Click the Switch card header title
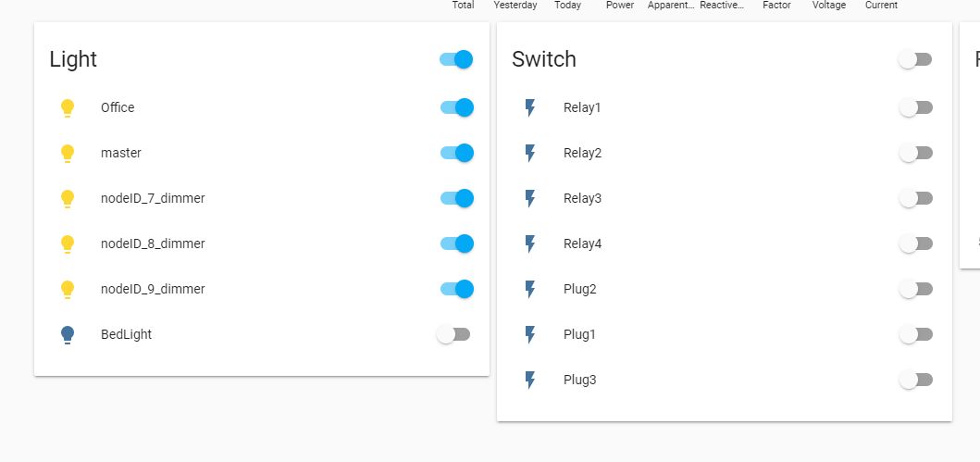The height and width of the screenshot is (462, 980). (544, 59)
